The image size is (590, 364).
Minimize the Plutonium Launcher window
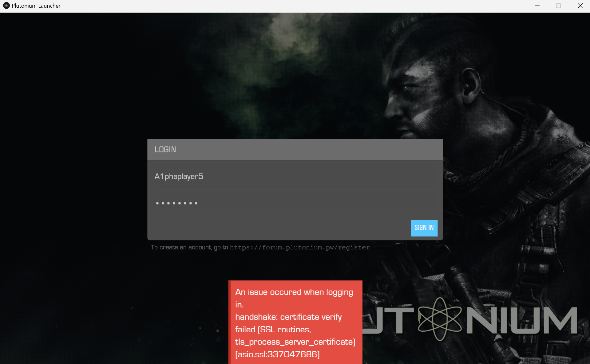click(x=537, y=6)
